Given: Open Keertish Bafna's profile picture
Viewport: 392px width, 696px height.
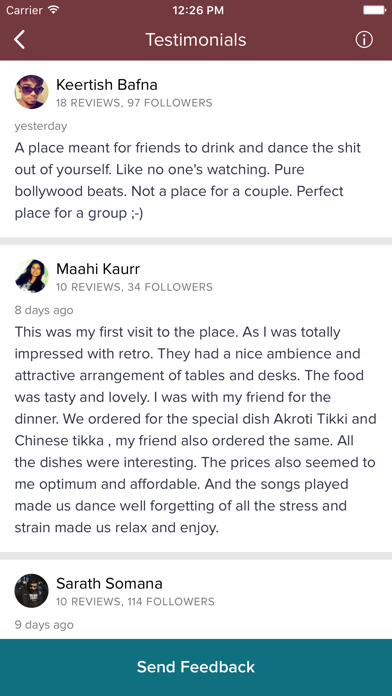Looking at the screenshot, I should click(32, 92).
